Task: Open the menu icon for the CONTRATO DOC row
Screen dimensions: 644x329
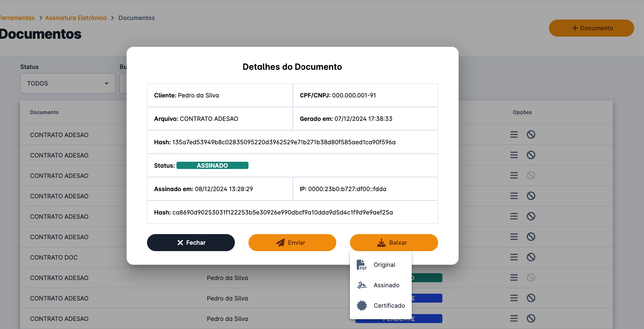Action: coord(514,257)
